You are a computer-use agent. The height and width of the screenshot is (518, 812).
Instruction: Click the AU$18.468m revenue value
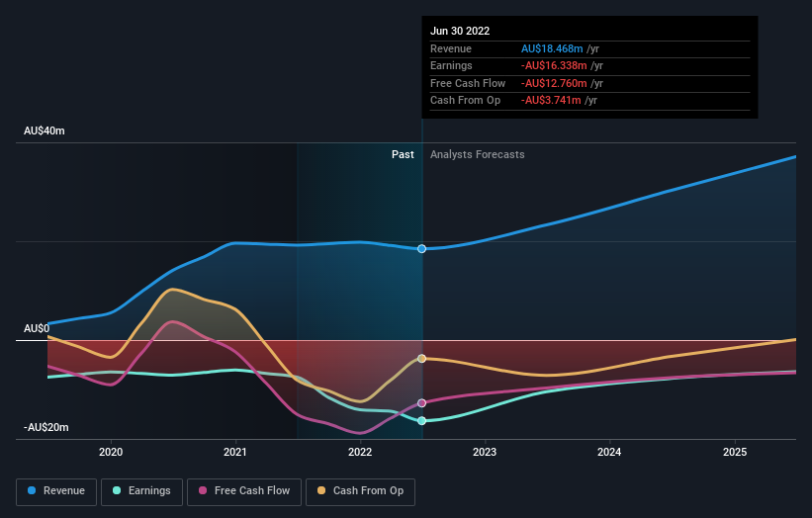552,48
